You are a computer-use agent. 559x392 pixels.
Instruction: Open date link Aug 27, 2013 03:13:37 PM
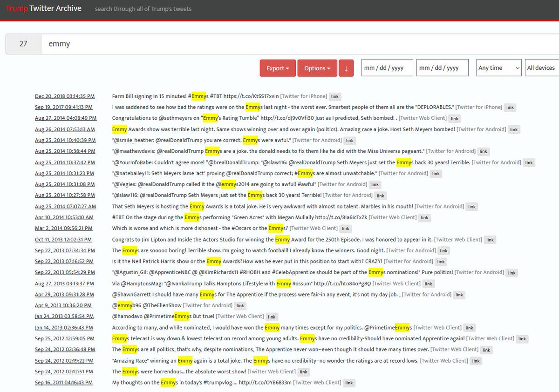[64, 284]
